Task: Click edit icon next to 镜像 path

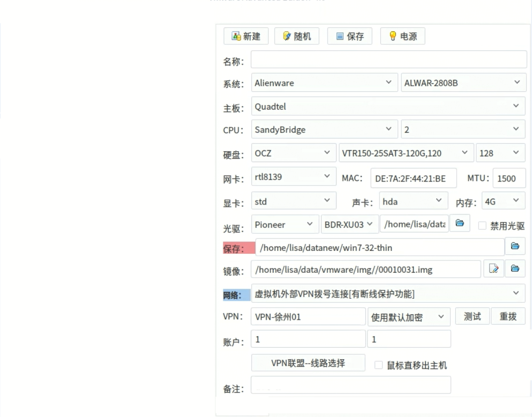Action: click(x=494, y=269)
